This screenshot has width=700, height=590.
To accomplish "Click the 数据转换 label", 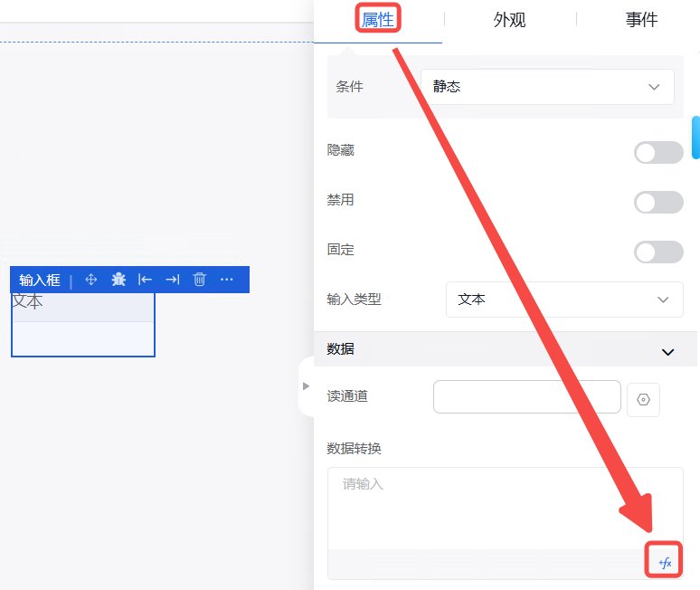I will point(354,448).
